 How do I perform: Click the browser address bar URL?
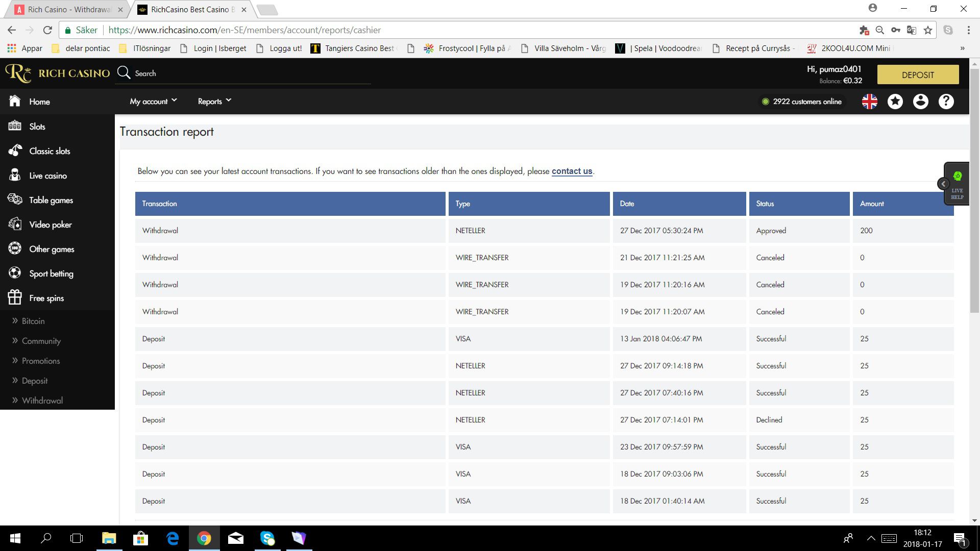coord(244,30)
